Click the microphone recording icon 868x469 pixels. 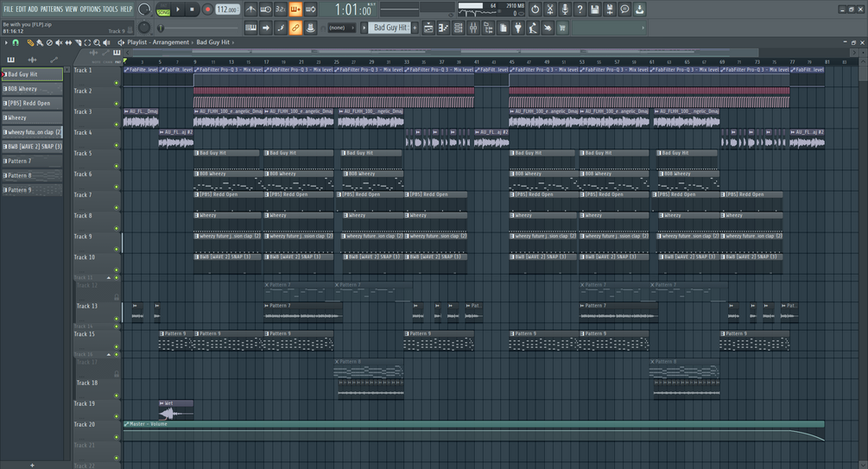(565, 10)
